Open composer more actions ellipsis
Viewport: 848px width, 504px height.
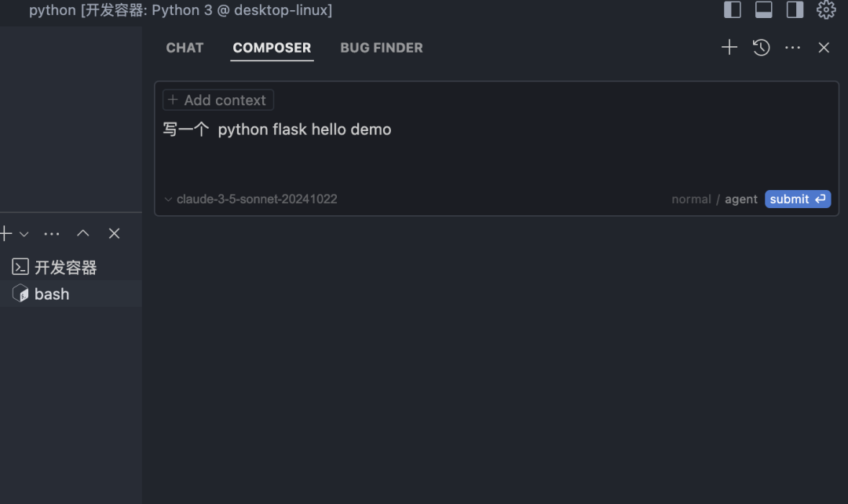coord(792,48)
